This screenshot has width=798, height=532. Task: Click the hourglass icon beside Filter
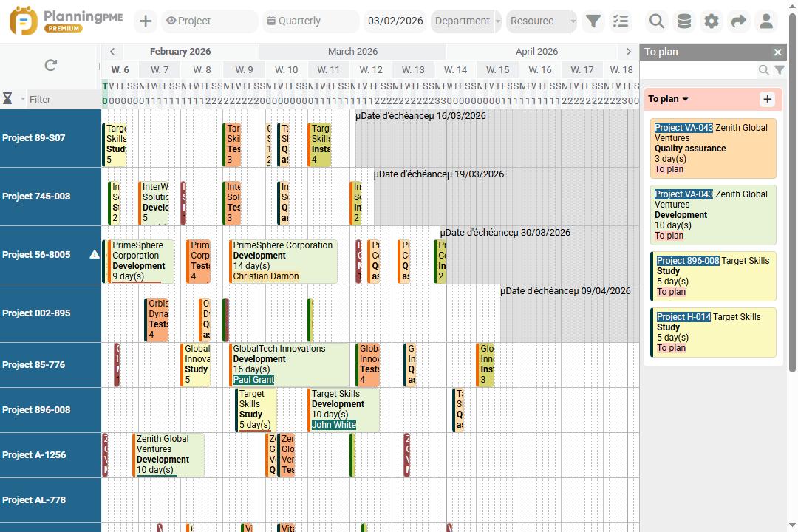click(7, 99)
